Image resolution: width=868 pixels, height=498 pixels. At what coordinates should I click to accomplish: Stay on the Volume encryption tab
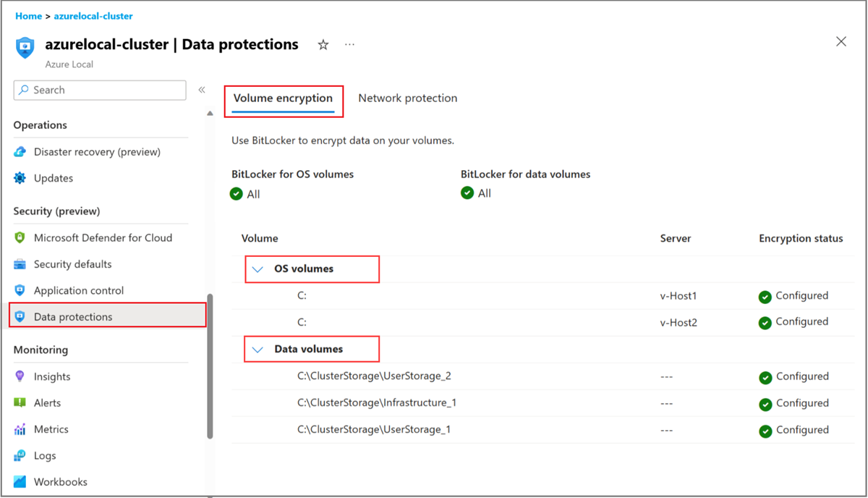pos(284,98)
